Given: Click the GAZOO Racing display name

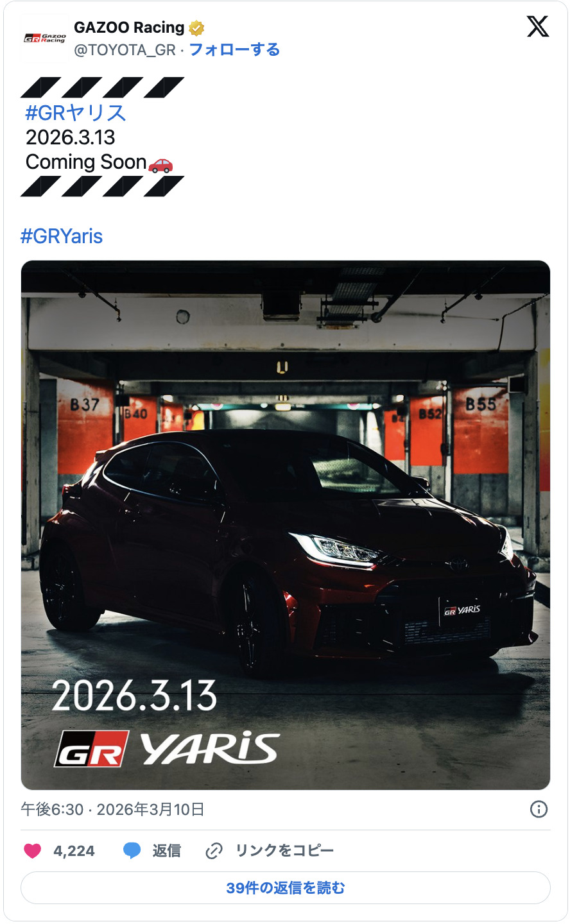Looking at the screenshot, I should (x=129, y=28).
